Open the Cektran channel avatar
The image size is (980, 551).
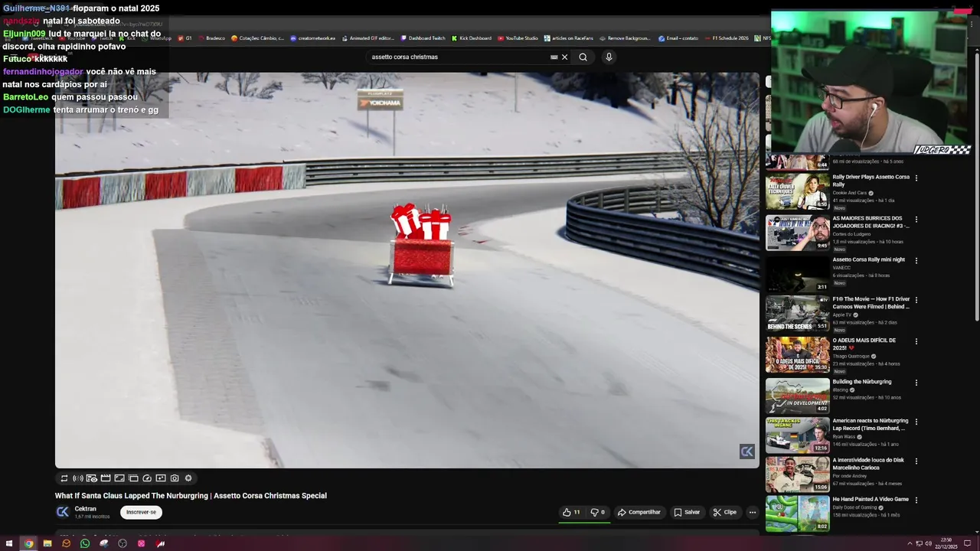pyautogui.click(x=63, y=512)
